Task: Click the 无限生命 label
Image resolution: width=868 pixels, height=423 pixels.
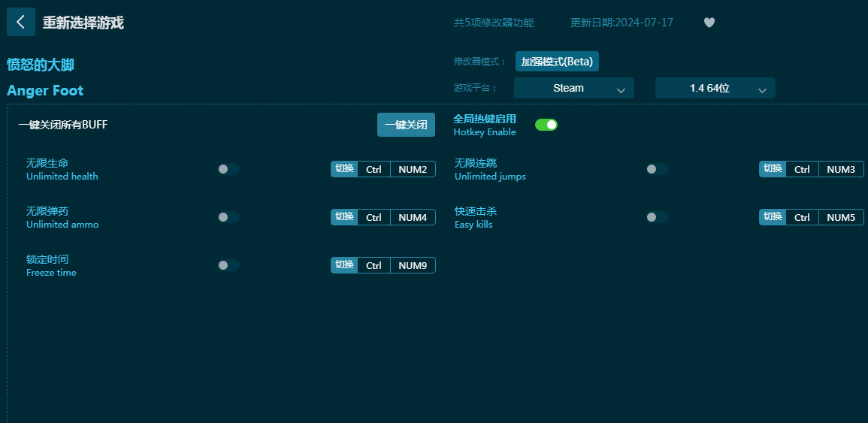Action: (x=47, y=163)
